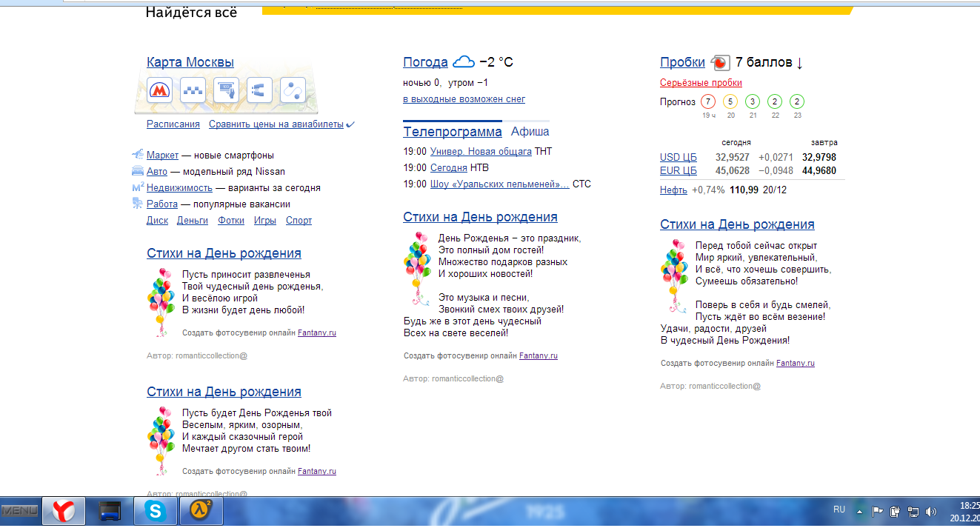Open Skype from the taskbar

(x=155, y=511)
